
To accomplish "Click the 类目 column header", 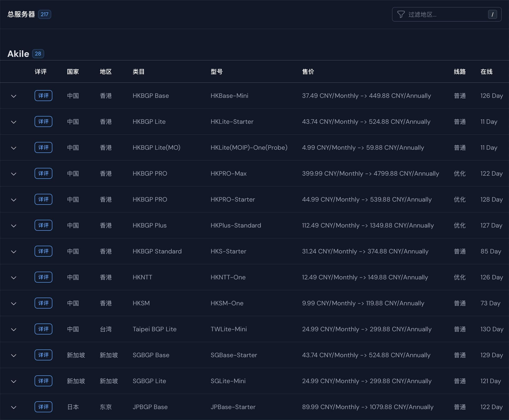I will pyautogui.click(x=138, y=72).
